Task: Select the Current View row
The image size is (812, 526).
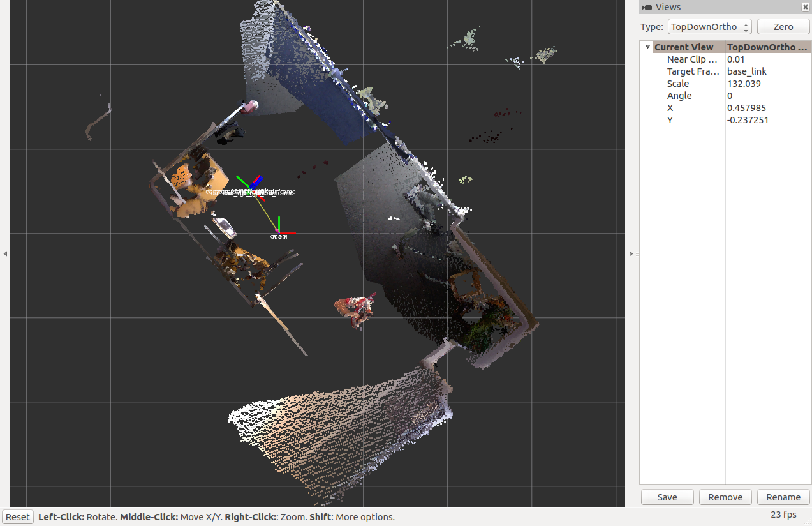Action: [x=684, y=47]
